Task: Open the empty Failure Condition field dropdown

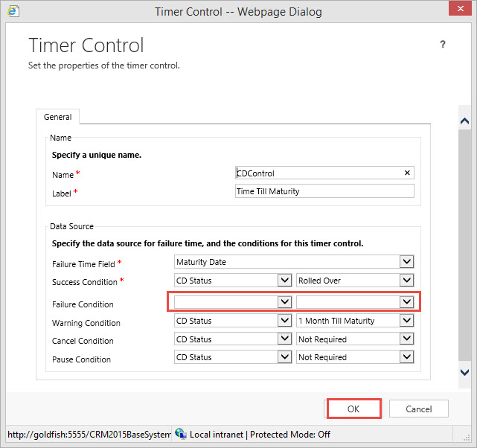Action: (x=284, y=302)
